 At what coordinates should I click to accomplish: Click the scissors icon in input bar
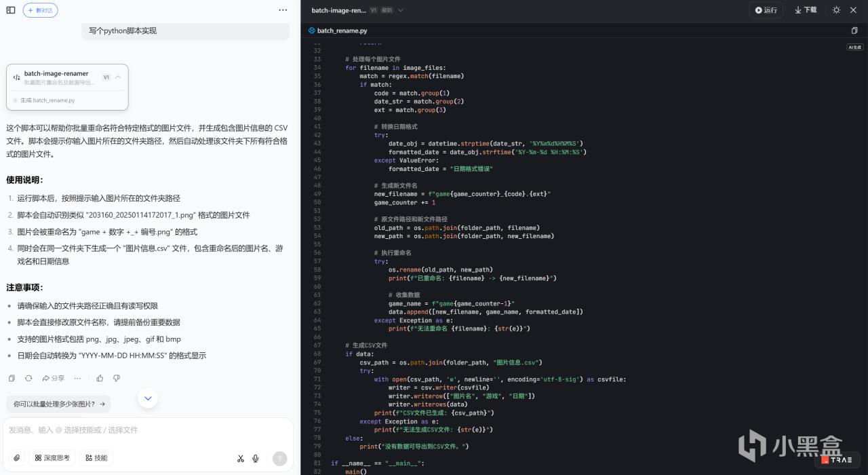click(x=240, y=459)
